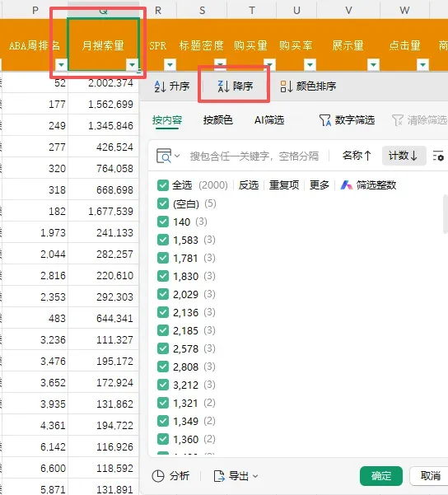
Task: Switch to the 按颜色 filter tab
Action: click(x=218, y=120)
